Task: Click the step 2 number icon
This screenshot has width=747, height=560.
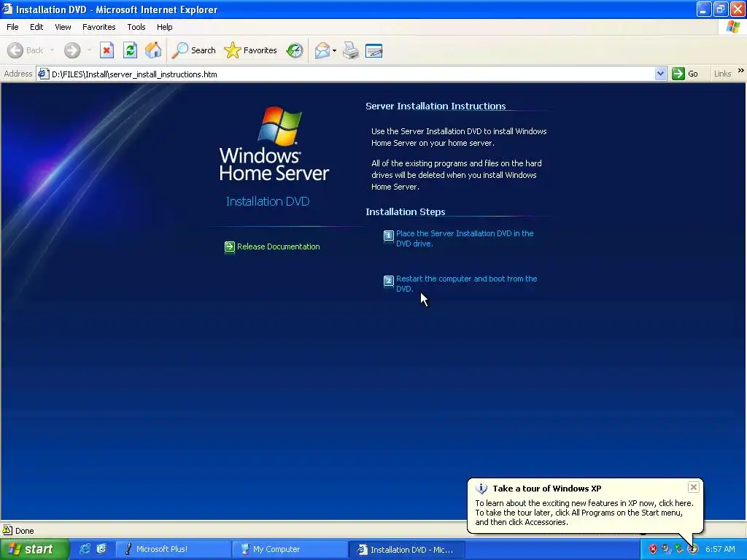Action: (389, 281)
